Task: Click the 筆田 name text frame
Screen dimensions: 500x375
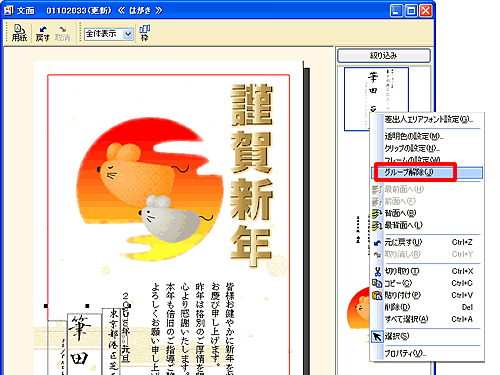Action: [x=84, y=344]
